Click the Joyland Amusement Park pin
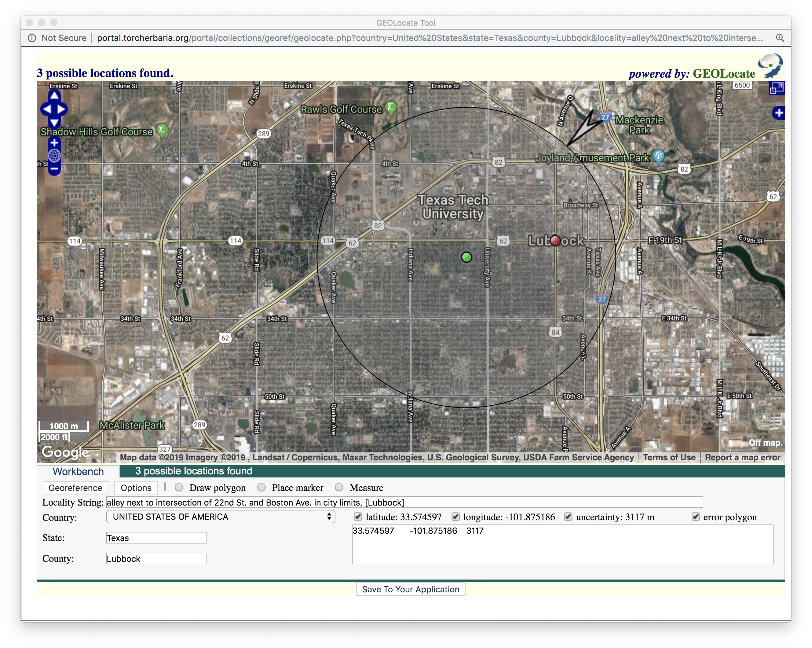 [x=658, y=156]
